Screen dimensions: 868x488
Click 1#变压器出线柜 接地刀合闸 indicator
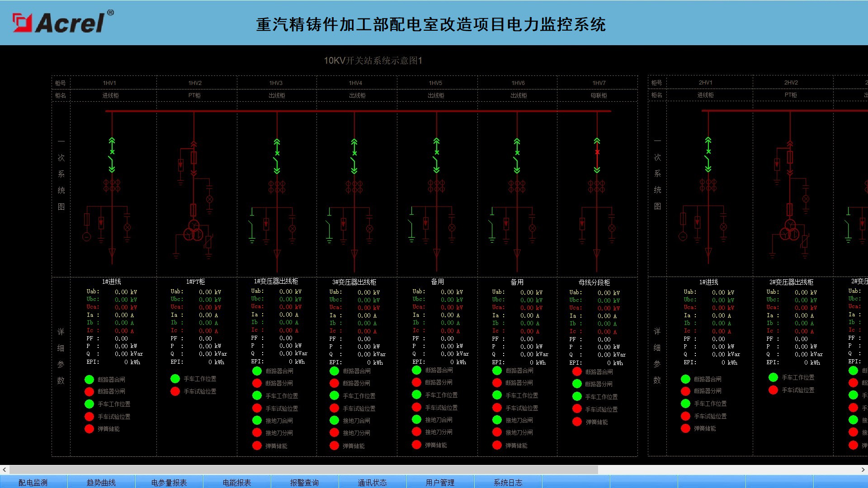(x=257, y=420)
